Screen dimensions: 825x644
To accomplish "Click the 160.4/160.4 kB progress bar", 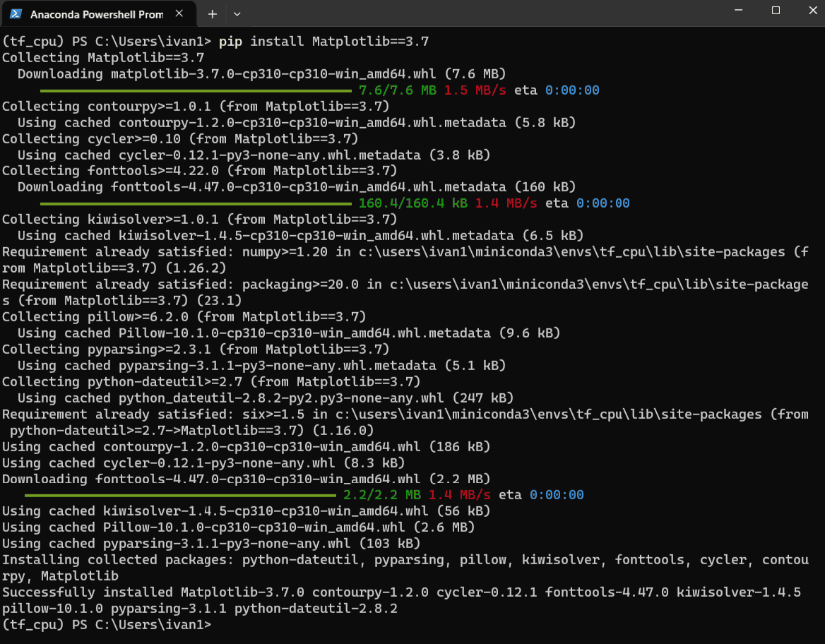I will (x=196, y=203).
